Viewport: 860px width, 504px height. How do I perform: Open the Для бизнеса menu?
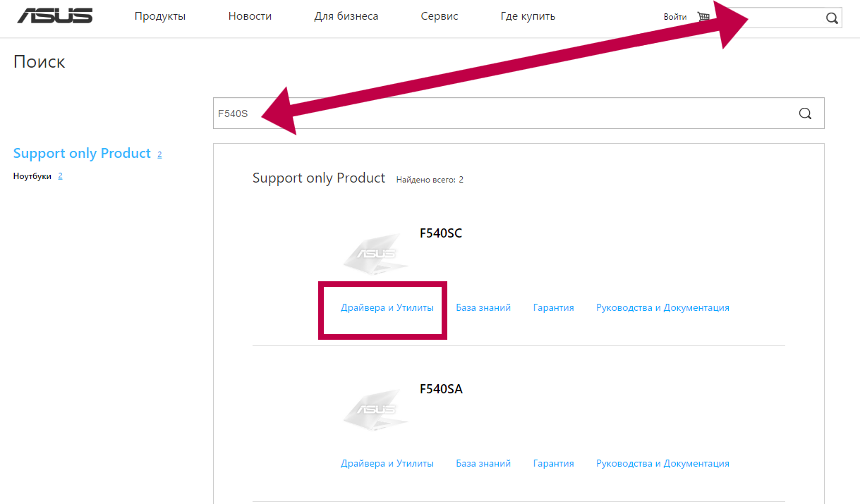coord(346,16)
